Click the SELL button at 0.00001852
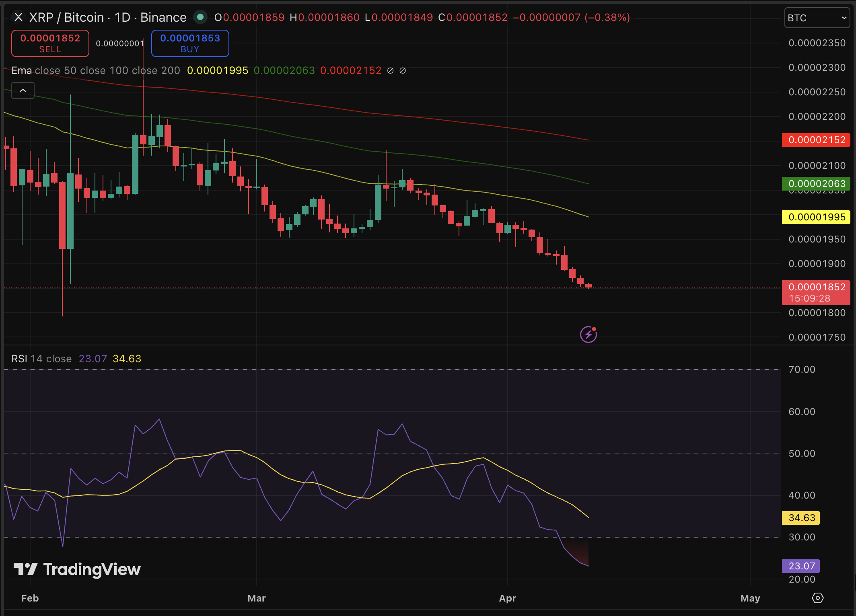 click(x=50, y=43)
